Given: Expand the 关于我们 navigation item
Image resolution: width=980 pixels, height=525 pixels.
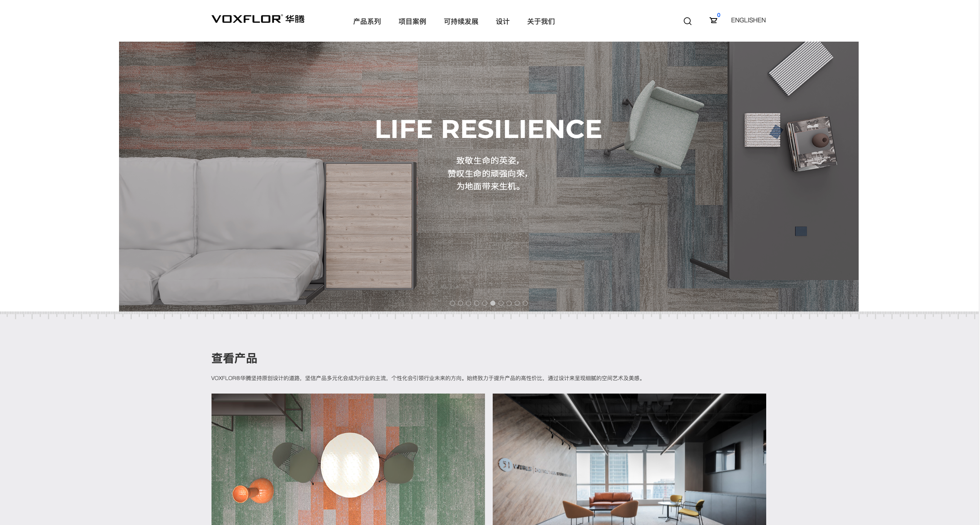Looking at the screenshot, I should pos(541,22).
